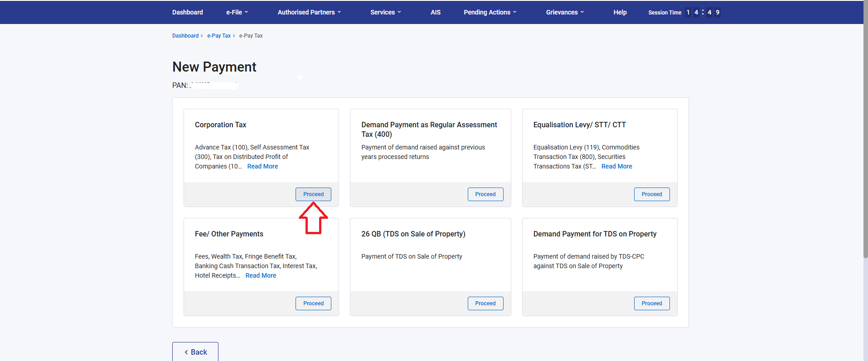
Task: Expand the e-File dropdown menu
Action: [x=237, y=12]
